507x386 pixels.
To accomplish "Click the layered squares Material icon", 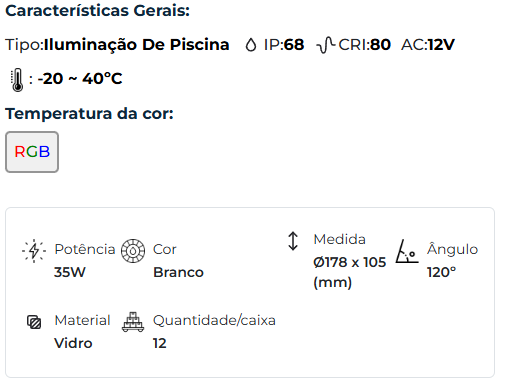I will (x=34, y=322).
